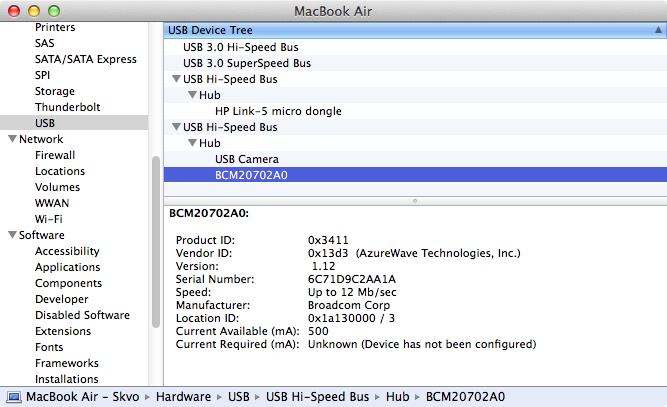The height and width of the screenshot is (407, 667).
Task: Click Hardware in the bottom path bar
Action: point(183,396)
